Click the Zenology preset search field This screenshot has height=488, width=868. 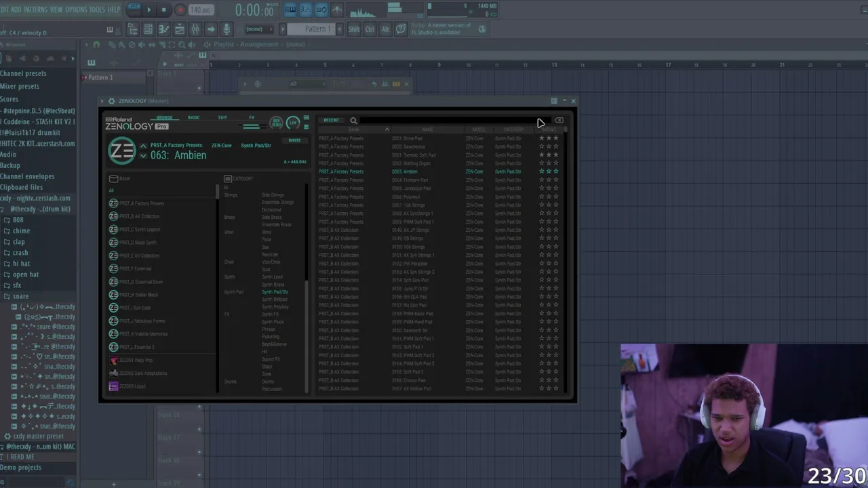[x=454, y=121]
